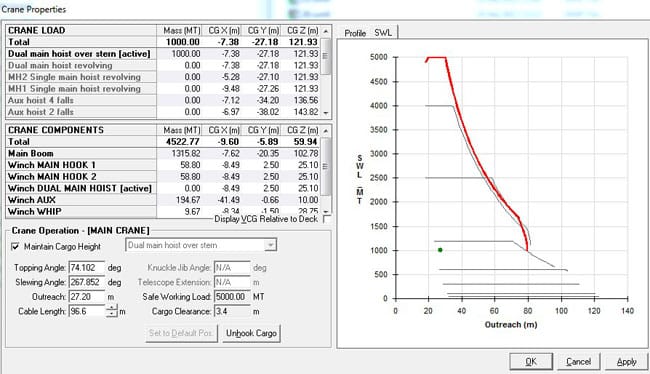The width and height of the screenshot is (650, 374).
Task: Click the Crane Components scroll-up arrow
Action: tap(326, 131)
